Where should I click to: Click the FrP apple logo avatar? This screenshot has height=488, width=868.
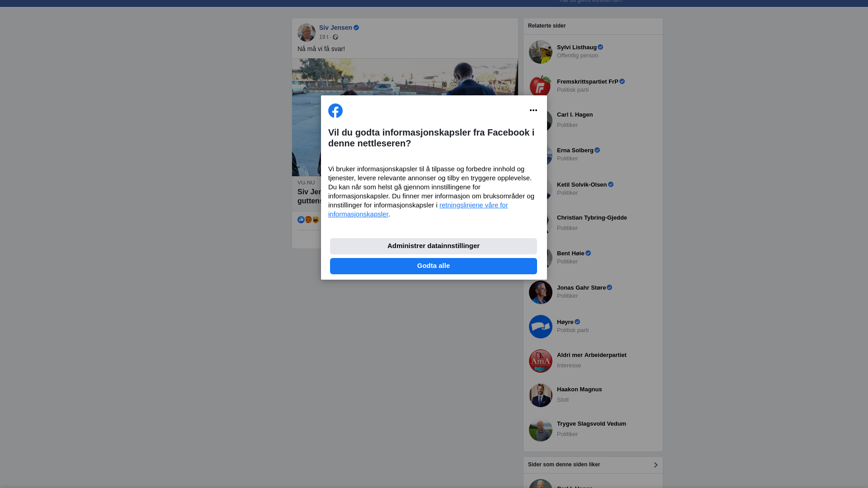pos(541,86)
